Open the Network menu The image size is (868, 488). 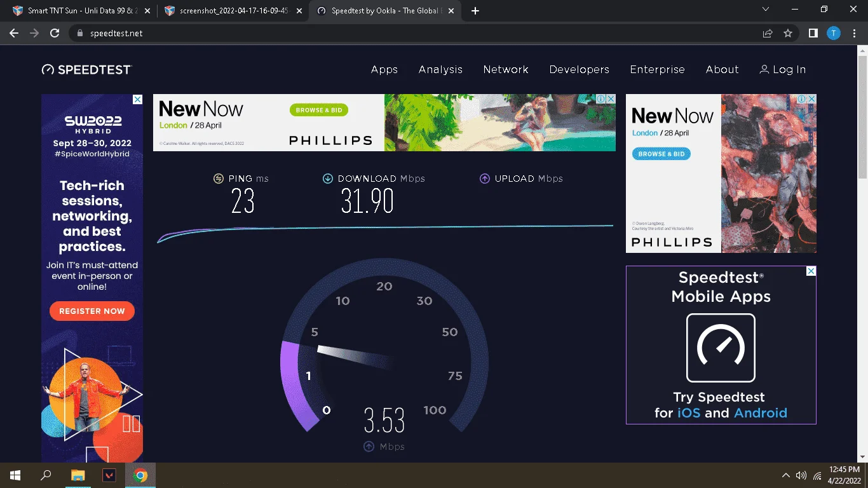click(506, 69)
